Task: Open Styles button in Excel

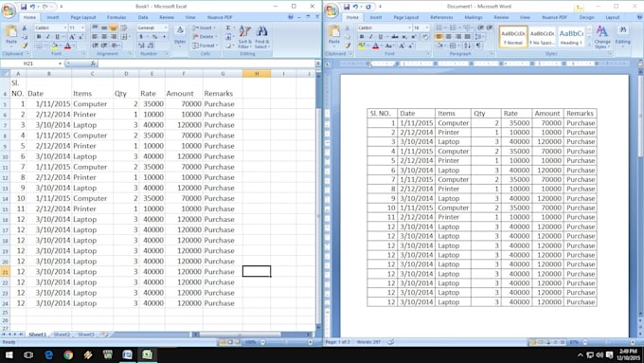Action: tap(180, 36)
